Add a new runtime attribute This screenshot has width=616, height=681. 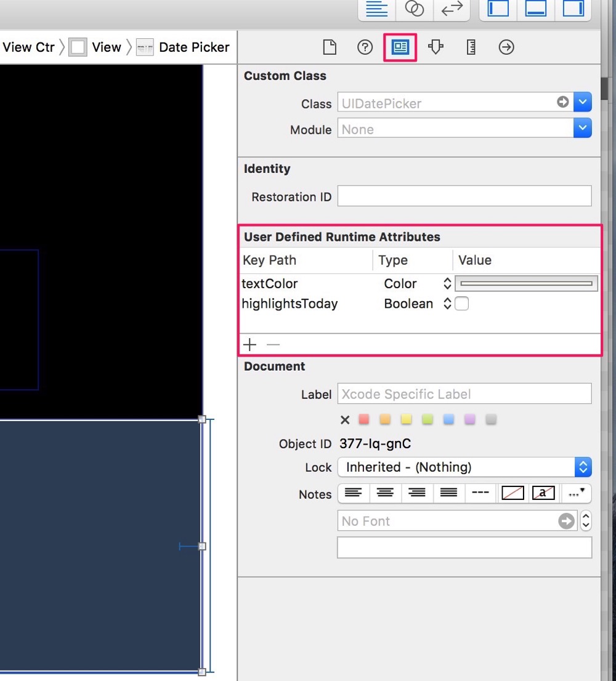tap(250, 345)
